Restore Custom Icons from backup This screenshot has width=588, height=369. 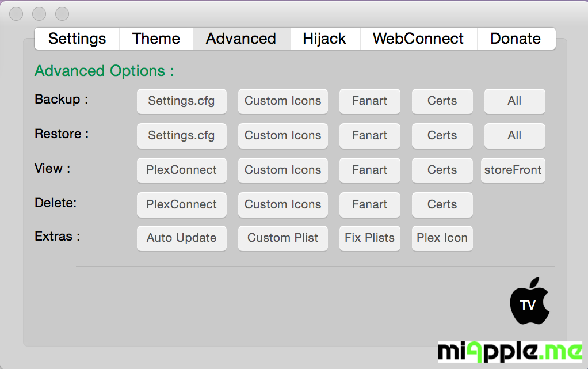pos(282,135)
